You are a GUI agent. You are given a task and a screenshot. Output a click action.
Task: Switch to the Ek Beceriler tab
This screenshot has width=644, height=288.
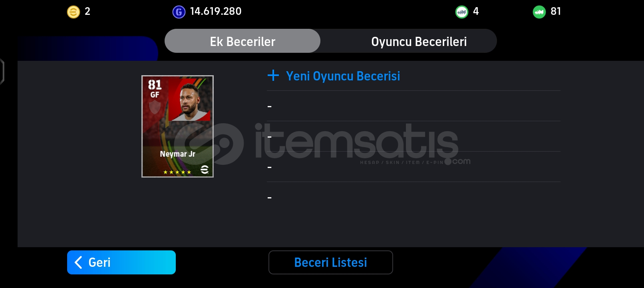[x=242, y=41]
